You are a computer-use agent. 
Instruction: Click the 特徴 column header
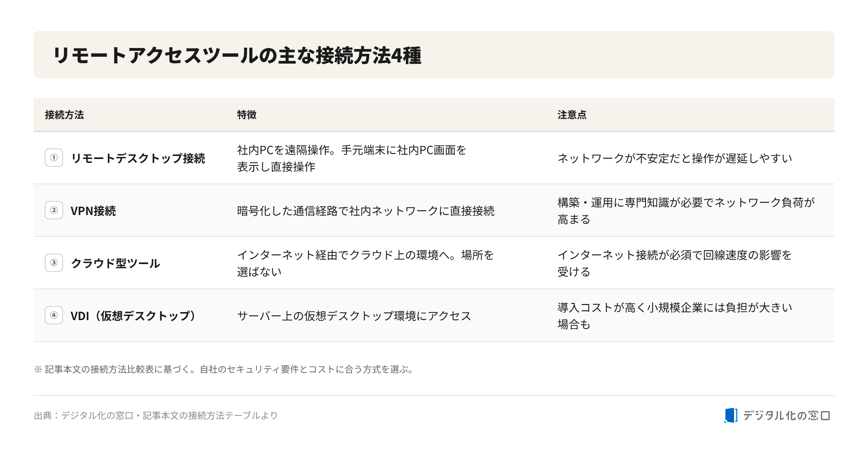tap(247, 115)
